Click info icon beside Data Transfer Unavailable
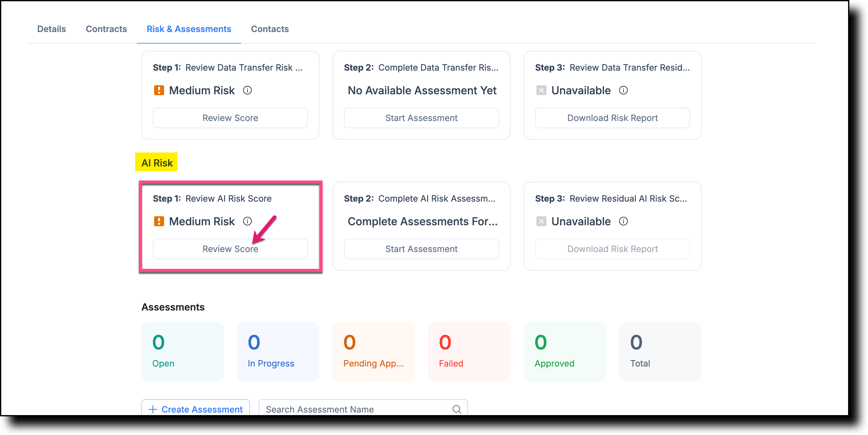 click(x=623, y=90)
